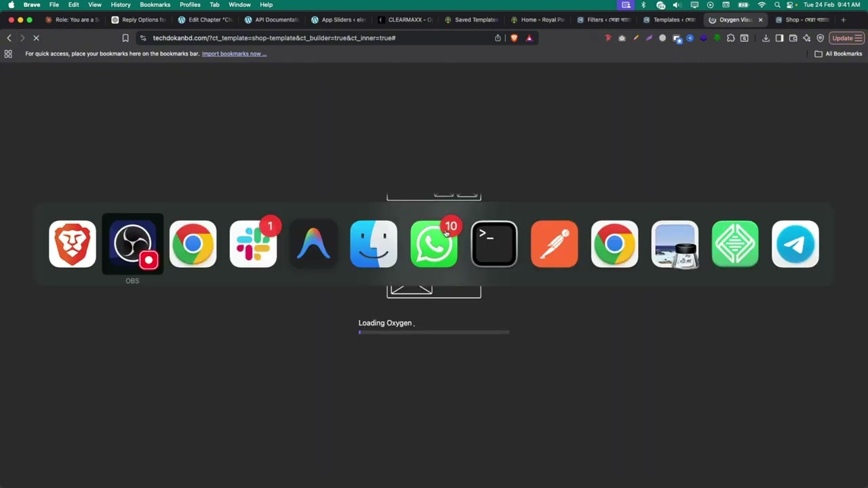Switch to Terminal in the app switcher
This screenshot has width=868, height=488.
click(x=494, y=244)
